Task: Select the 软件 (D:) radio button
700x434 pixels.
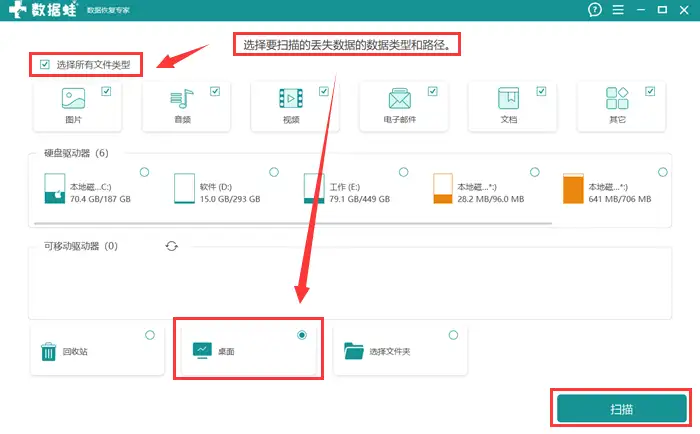Action: click(x=274, y=172)
